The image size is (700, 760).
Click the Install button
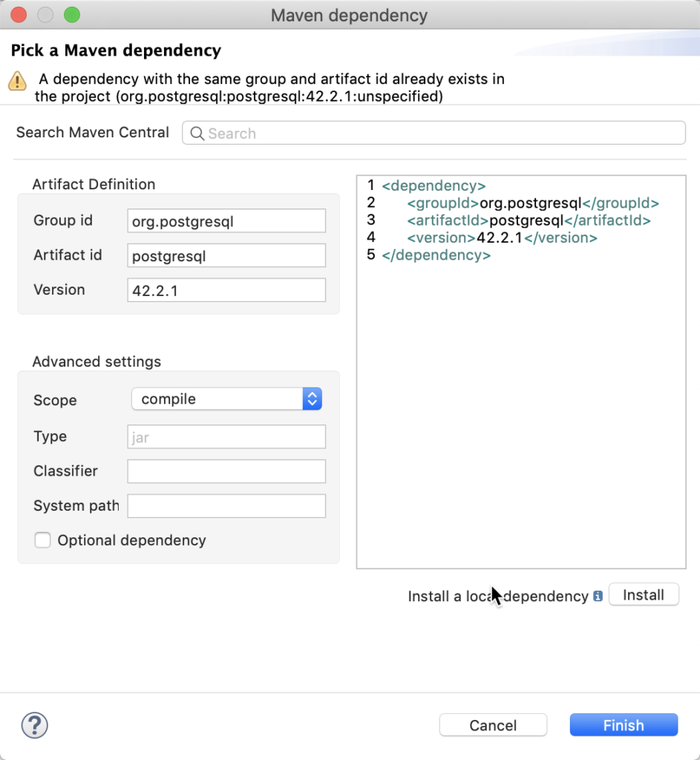click(x=643, y=595)
